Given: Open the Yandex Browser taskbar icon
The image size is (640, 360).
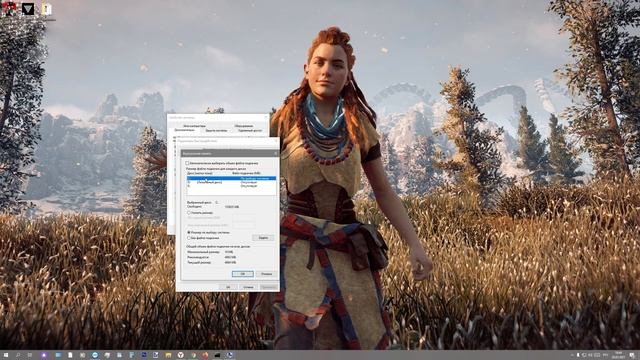Looking at the screenshot, I should pyautogui.click(x=181, y=356).
